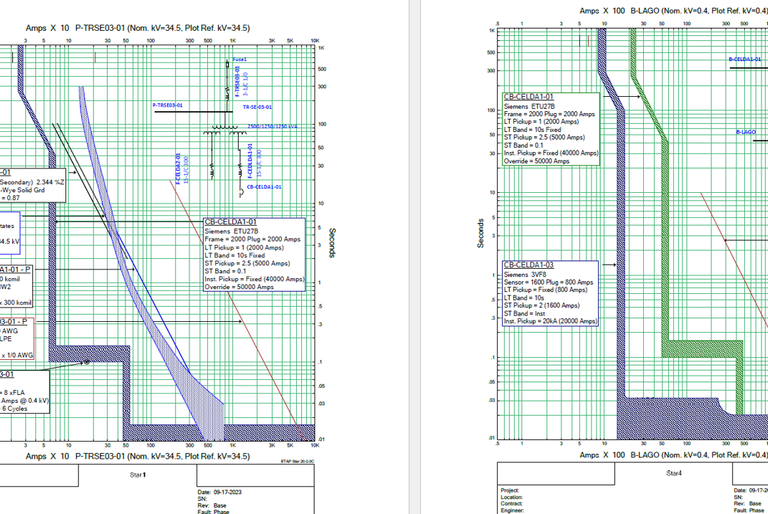
Task: Click the transformer inrush point marker
Action: [x=87, y=362]
